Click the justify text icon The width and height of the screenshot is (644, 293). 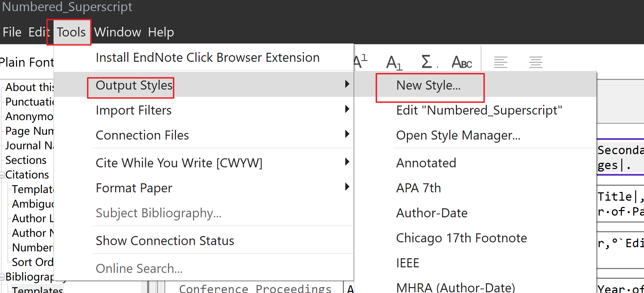point(536,62)
